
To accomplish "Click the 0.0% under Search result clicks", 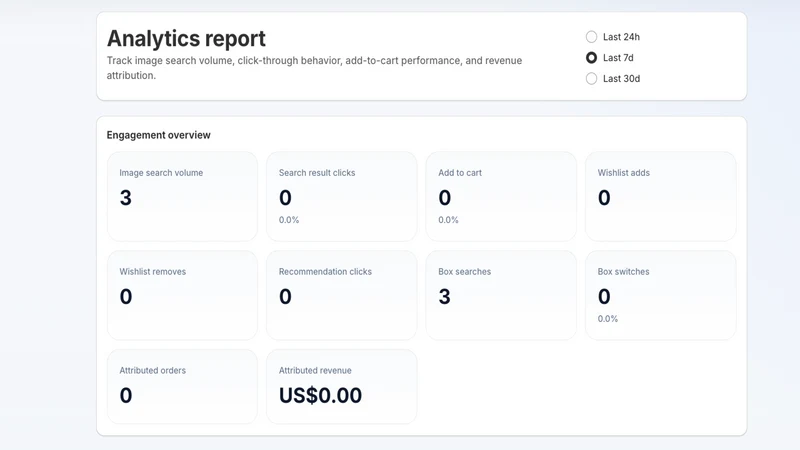I will click(289, 220).
